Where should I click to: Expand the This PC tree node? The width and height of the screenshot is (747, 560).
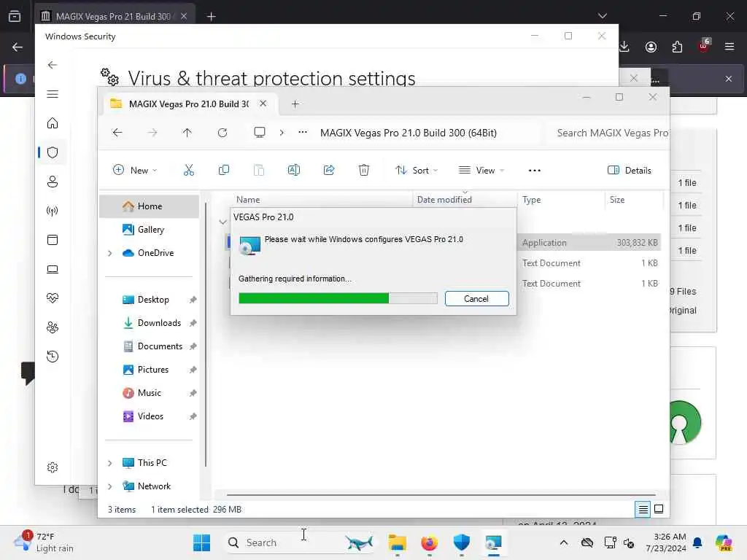(x=110, y=463)
